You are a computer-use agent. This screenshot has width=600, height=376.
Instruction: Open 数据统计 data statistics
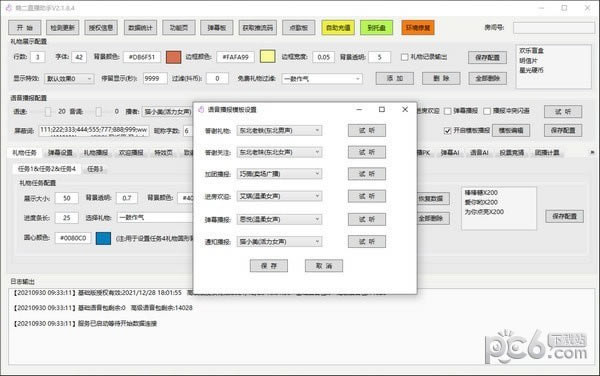pos(140,28)
